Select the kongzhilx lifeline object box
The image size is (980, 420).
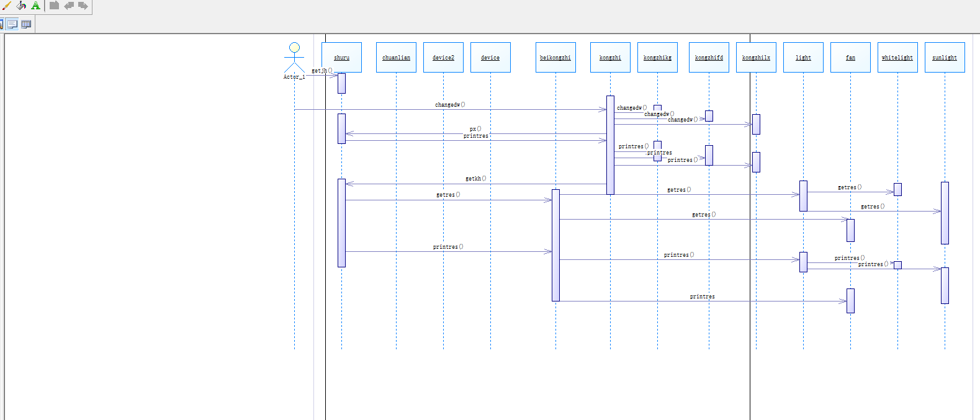tap(756, 57)
